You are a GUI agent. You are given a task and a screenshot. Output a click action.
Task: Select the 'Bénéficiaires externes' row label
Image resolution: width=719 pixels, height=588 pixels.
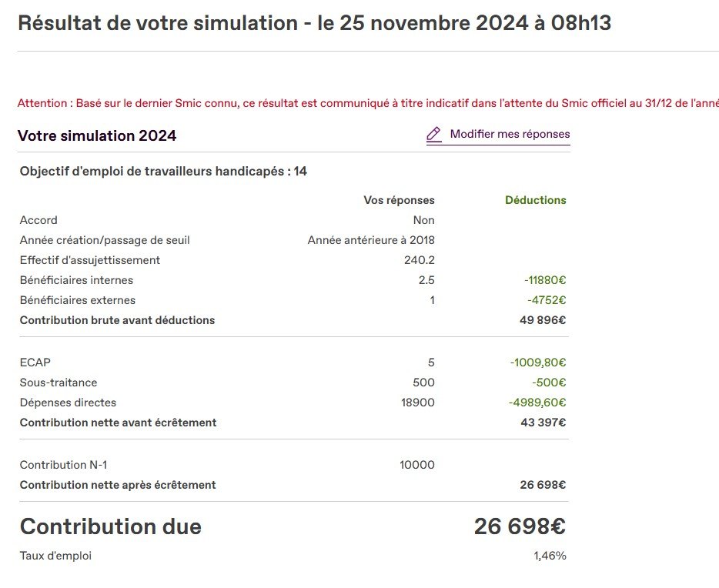pyautogui.click(x=77, y=300)
